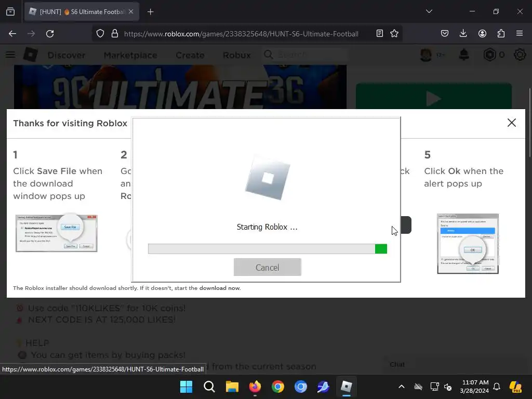Expand the list all tabs dropdown

(x=429, y=11)
